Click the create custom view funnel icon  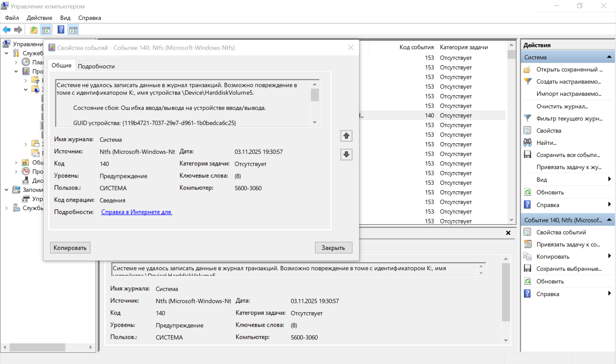(527, 82)
